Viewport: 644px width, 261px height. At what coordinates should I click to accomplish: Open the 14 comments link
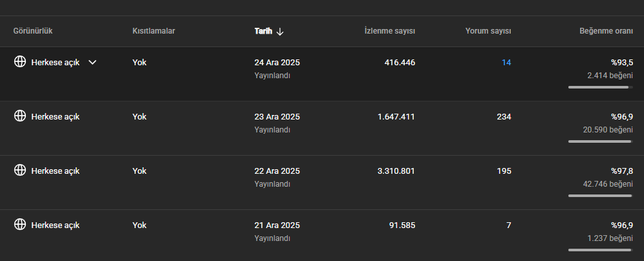click(506, 63)
